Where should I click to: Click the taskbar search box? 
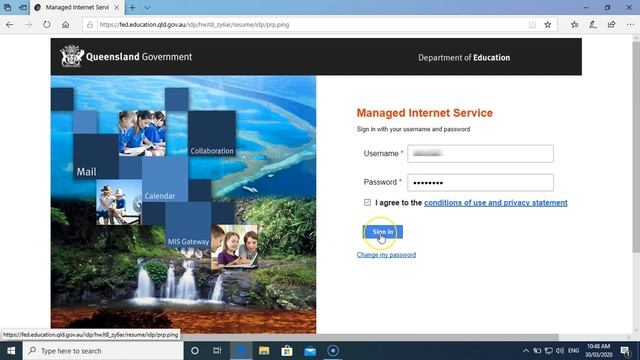coord(103,351)
